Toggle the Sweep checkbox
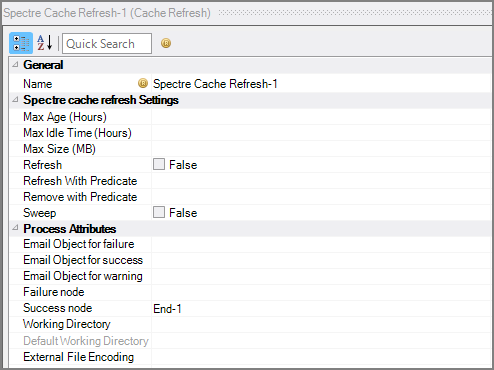The width and height of the screenshot is (494, 370). tap(159, 212)
